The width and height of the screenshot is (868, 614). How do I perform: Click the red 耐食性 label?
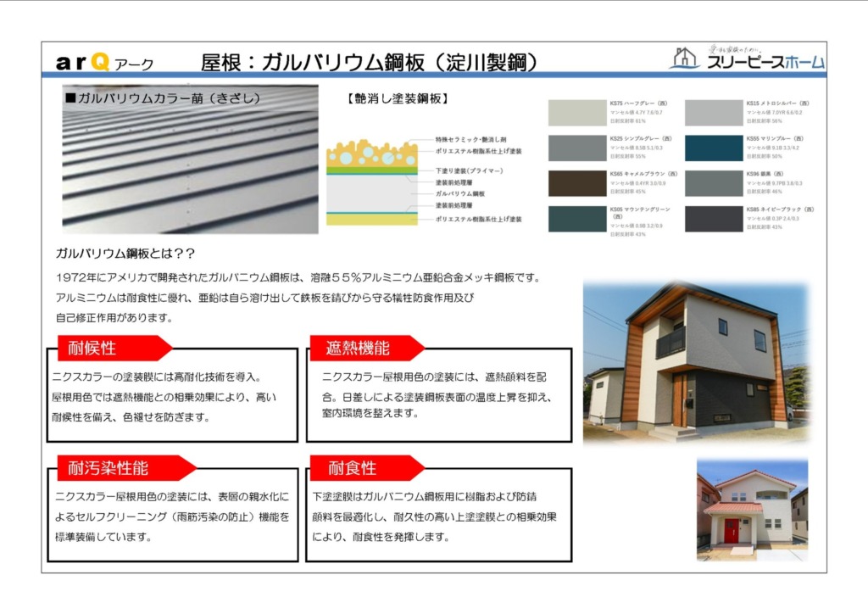click(367, 468)
